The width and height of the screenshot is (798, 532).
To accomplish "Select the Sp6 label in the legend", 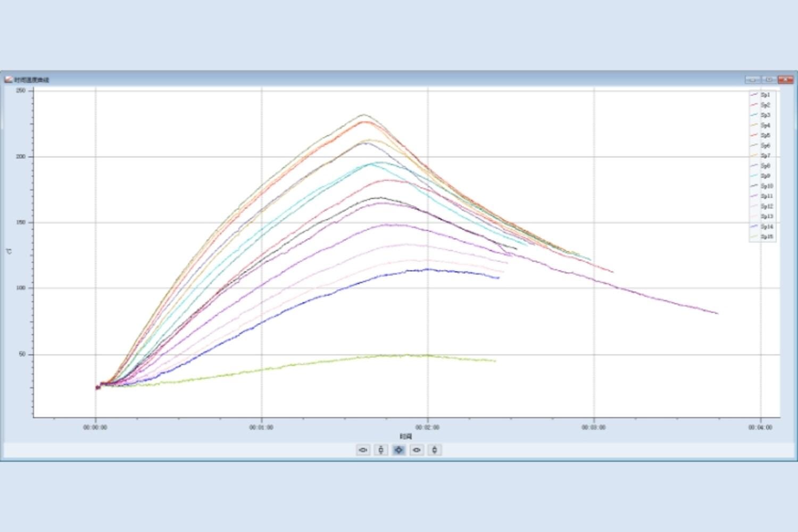I will coord(766,145).
